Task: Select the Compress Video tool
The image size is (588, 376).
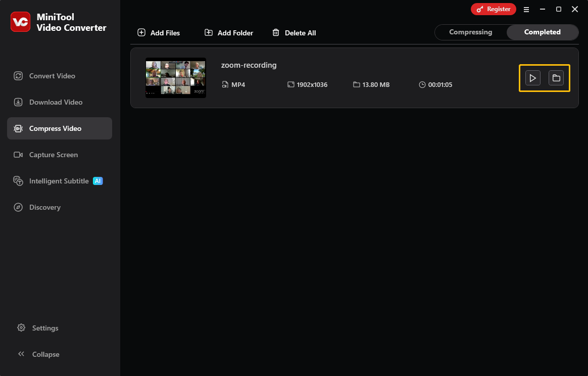Action: (18, 128)
